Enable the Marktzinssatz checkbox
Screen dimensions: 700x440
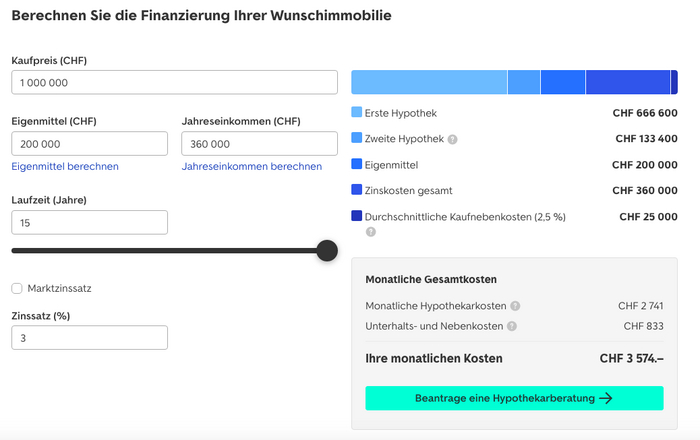tap(17, 289)
